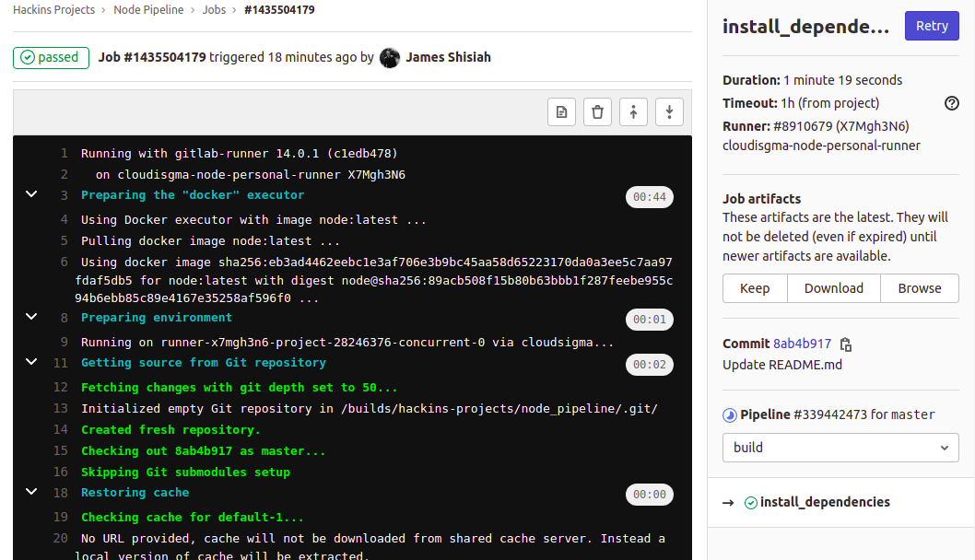Open pipeline #339442473 link

[x=828, y=414]
